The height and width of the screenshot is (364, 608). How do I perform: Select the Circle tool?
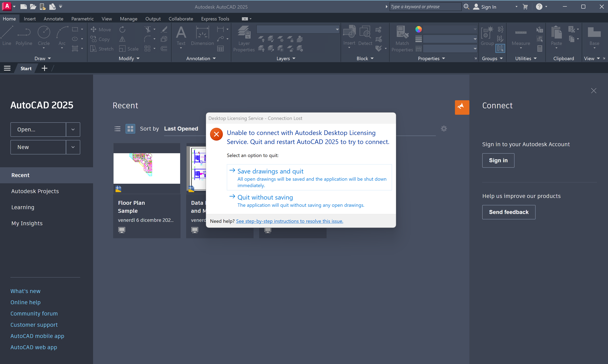pos(44,36)
